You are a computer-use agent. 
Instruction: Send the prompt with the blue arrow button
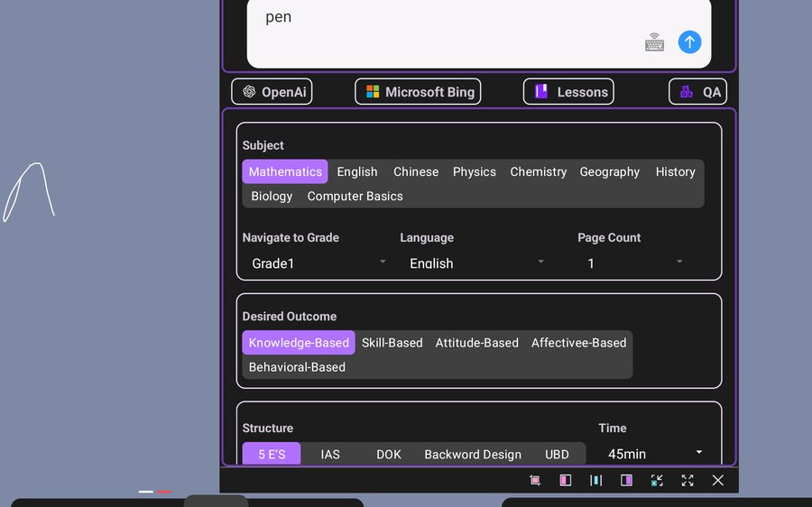tap(689, 41)
